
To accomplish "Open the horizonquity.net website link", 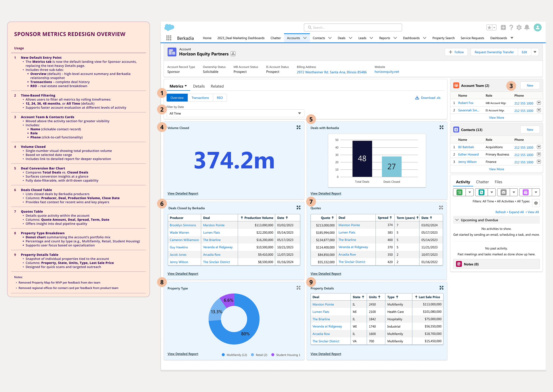I will click(387, 72).
